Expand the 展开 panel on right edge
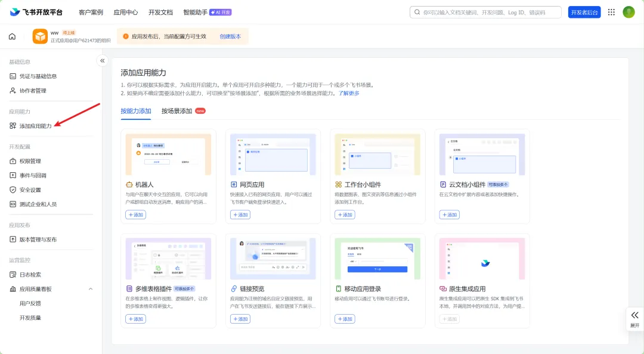Screen dimensions: 644x354 click(x=634, y=319)
